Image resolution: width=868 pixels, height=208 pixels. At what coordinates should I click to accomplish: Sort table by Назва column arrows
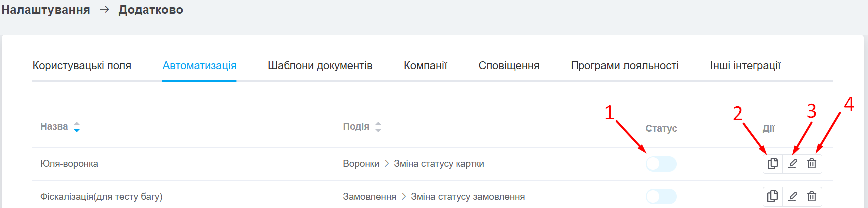(77, 127)
